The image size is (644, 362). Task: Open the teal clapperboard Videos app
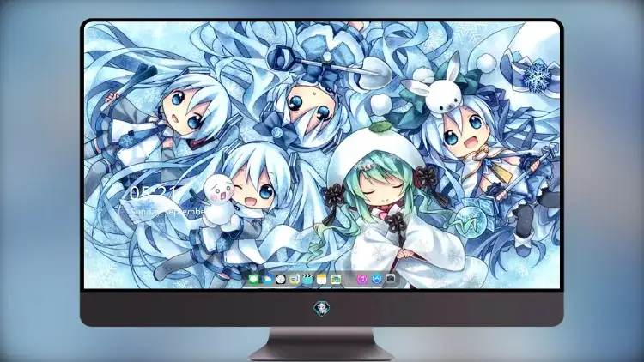click(307, 280)
